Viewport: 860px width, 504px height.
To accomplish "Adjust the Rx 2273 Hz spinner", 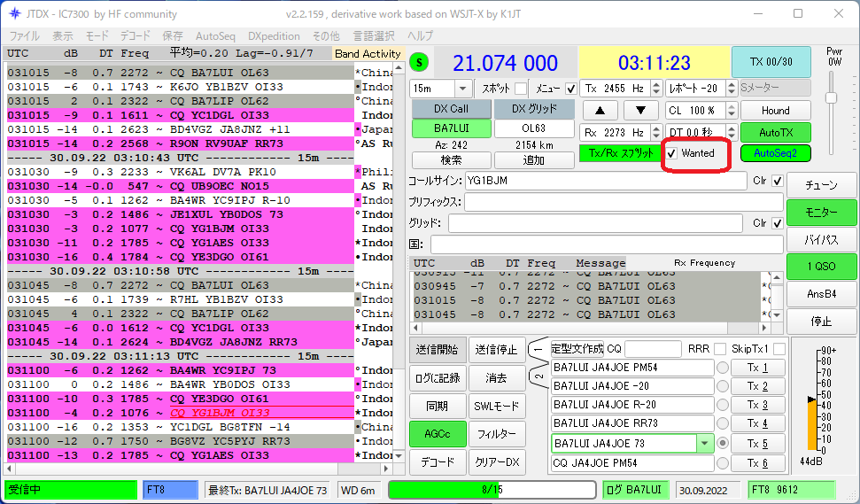I will (x=656, y=132).
